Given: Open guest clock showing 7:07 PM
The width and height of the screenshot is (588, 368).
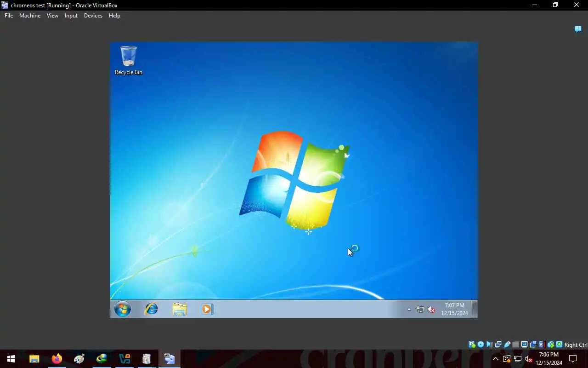Looking at the screenshot, I should [454, 309].
